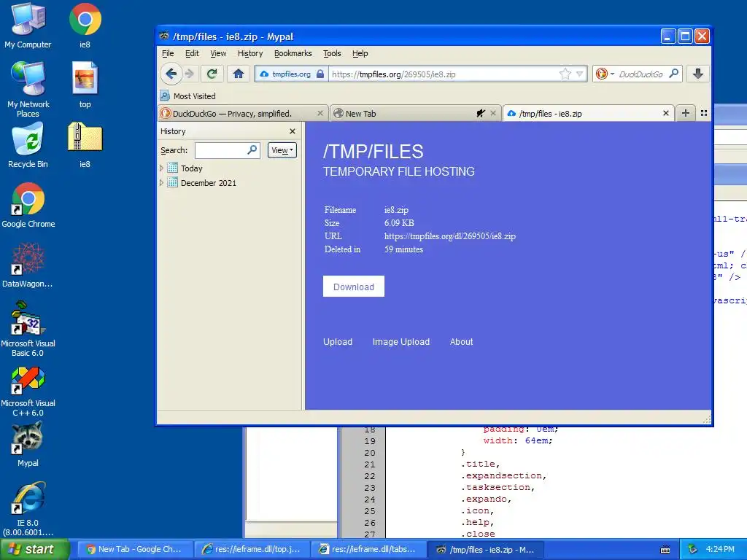Select the tmpfiles.org/dl URL text
The width and height of the screenshot is (747, 560).
coord(449,236)
